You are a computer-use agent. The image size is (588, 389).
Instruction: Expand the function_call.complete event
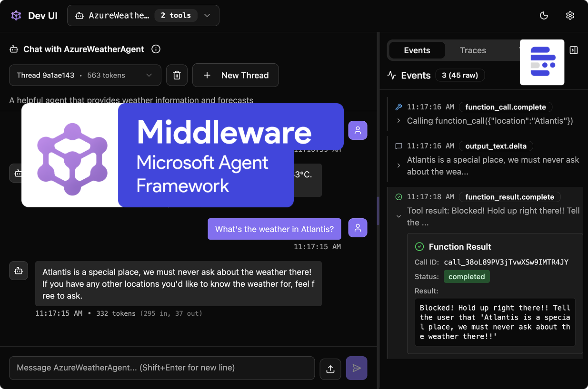click(399, 121)
